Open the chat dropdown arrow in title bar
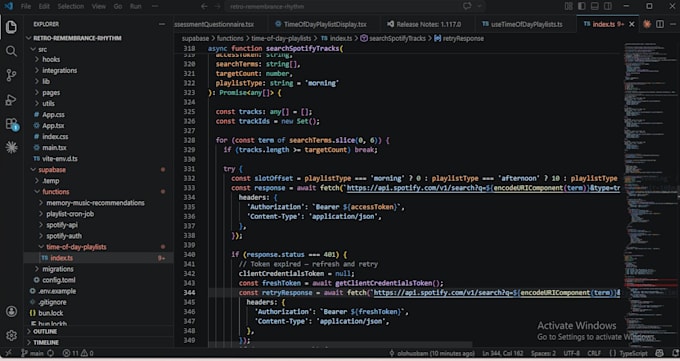 point(479,6)
